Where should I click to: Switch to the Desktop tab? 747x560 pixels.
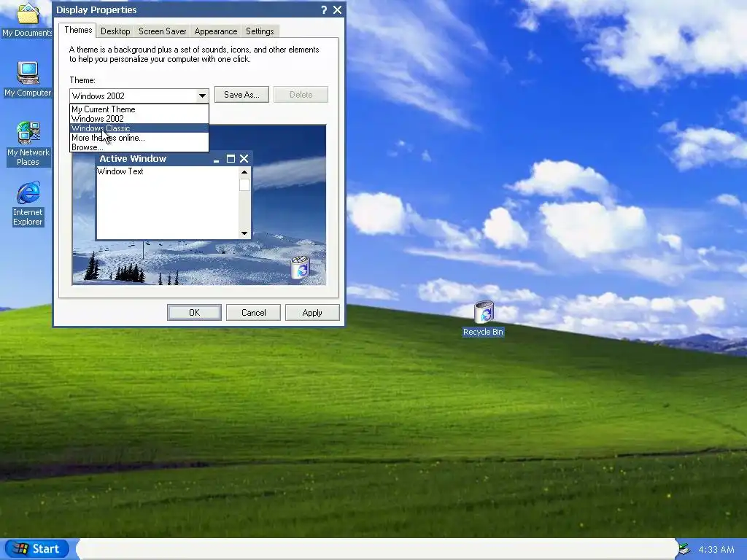(x=115, y=31)
